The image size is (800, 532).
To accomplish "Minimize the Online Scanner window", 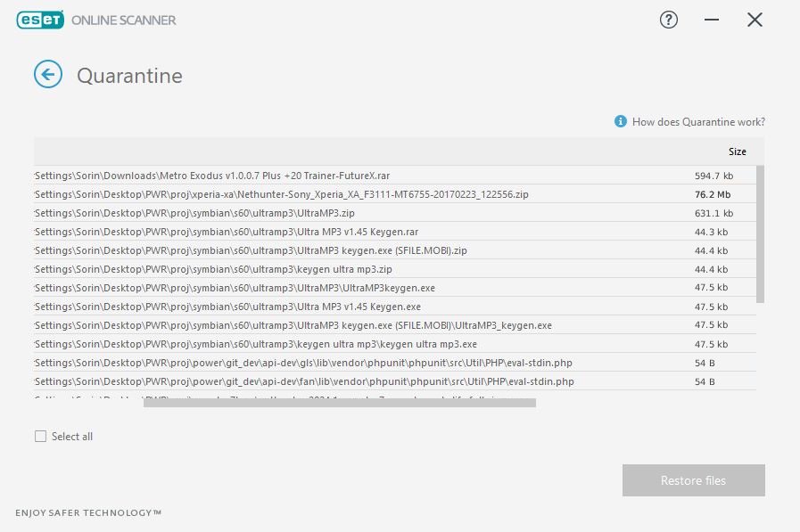I will point(711,20).
